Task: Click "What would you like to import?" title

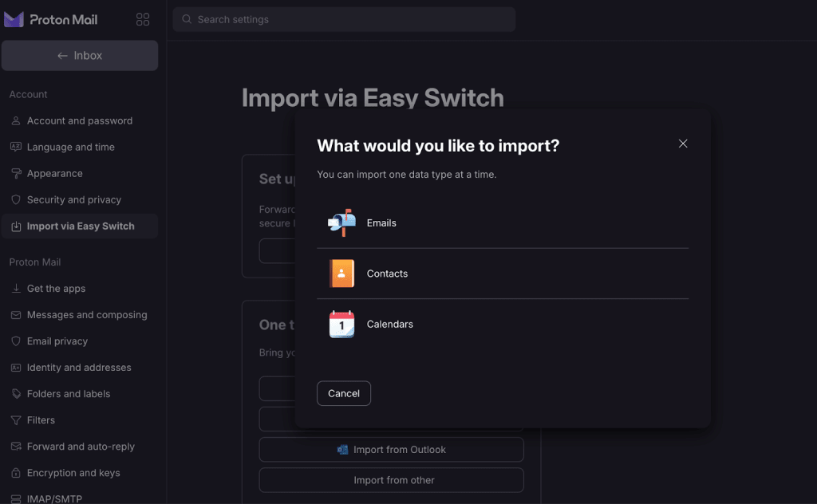Action: tap(438, 146)
